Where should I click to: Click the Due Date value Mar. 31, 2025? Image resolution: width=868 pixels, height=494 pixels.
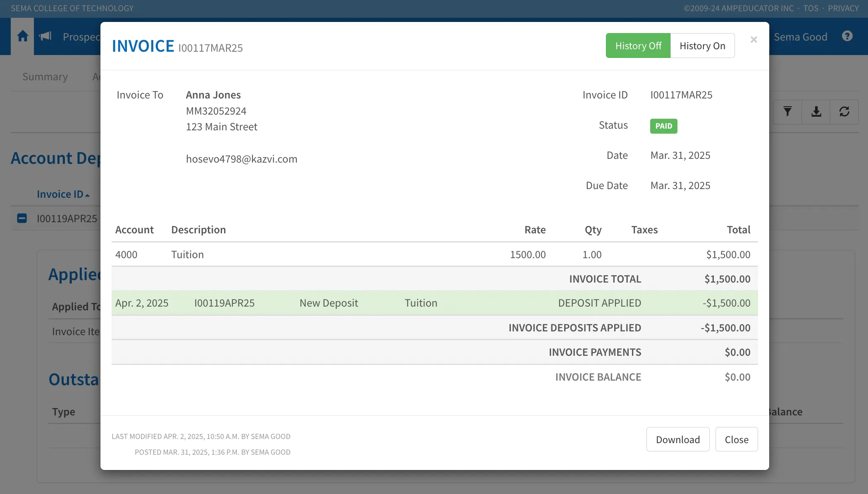point(680,185)
